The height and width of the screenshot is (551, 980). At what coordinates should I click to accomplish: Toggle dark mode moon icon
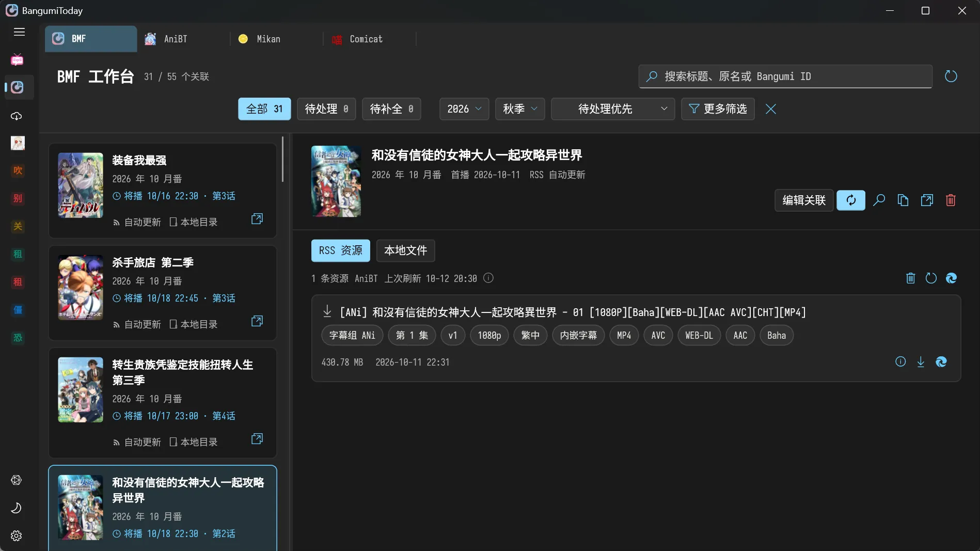pyautogui.click(x=17, y=508)
